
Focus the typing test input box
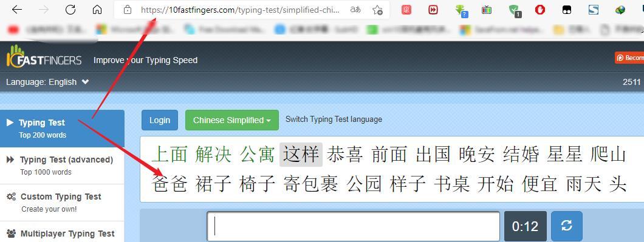click(353, 226)
